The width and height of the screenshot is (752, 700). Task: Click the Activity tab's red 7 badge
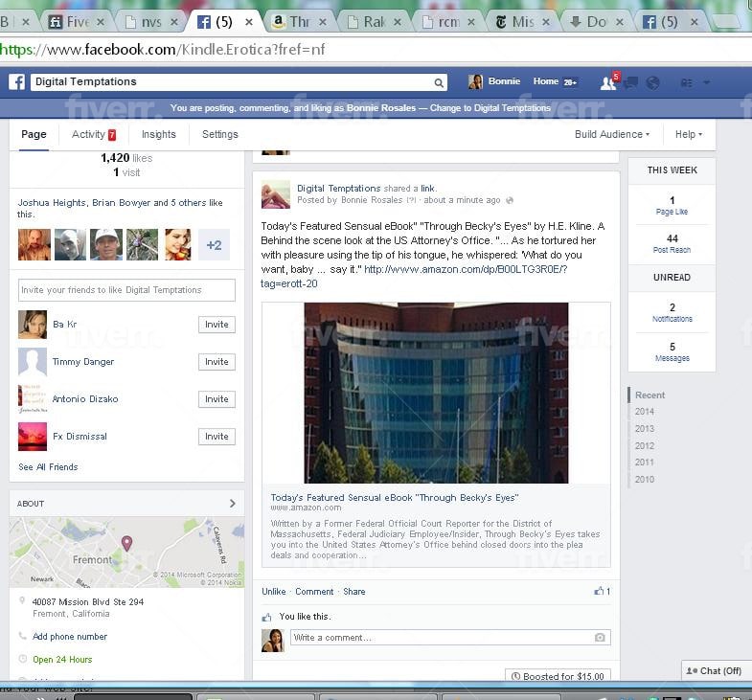coord(112,135)
